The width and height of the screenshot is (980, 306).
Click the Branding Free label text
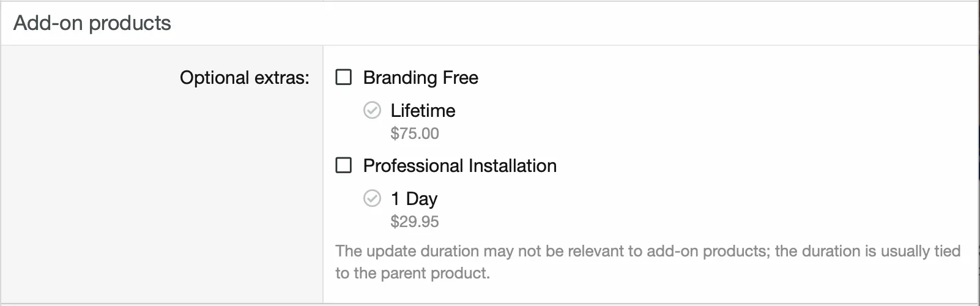click(x=420, y=78)
